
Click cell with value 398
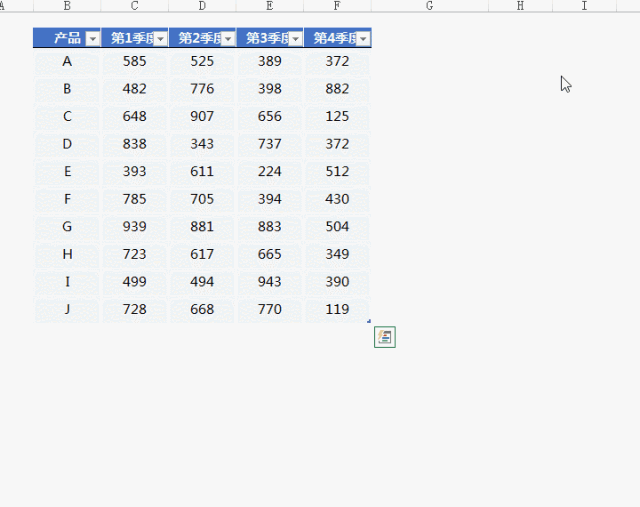(269, 89)
